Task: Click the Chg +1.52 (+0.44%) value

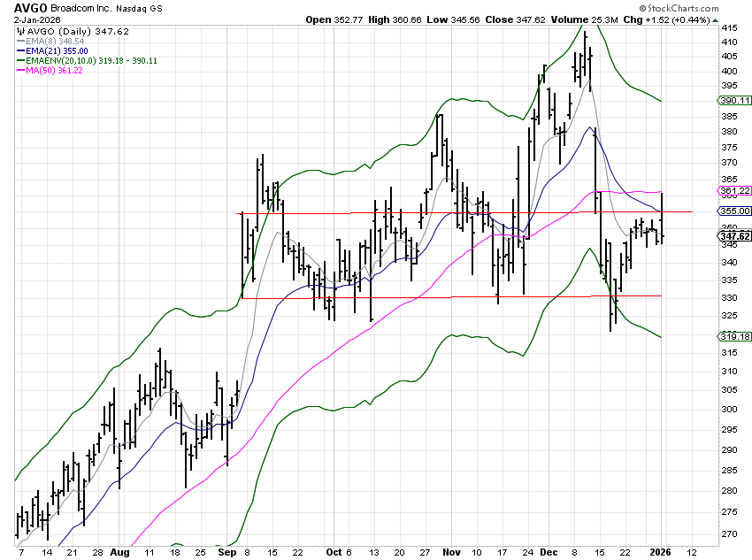Action: point(667,19)
